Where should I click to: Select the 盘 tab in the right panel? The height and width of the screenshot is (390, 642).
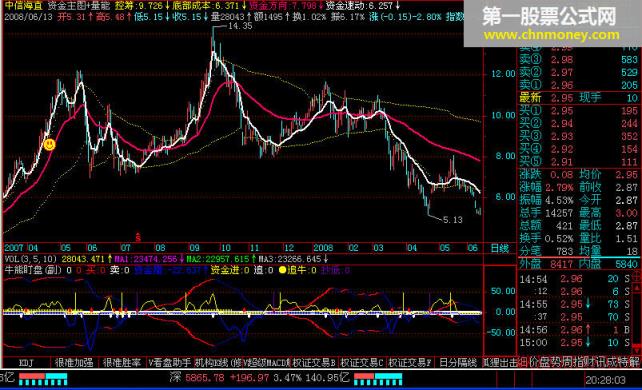pos(545,362)
